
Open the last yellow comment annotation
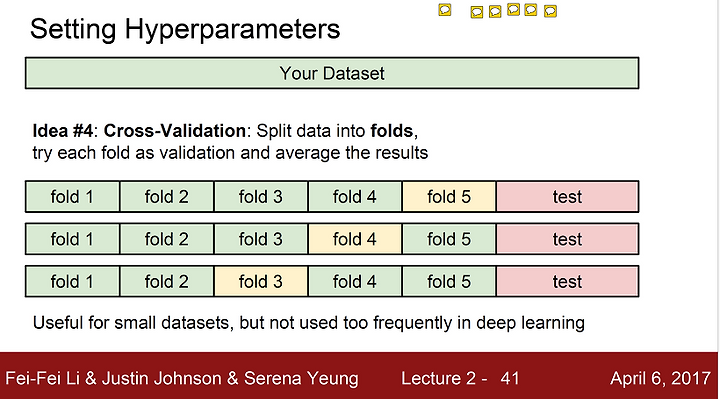point(550,11)
